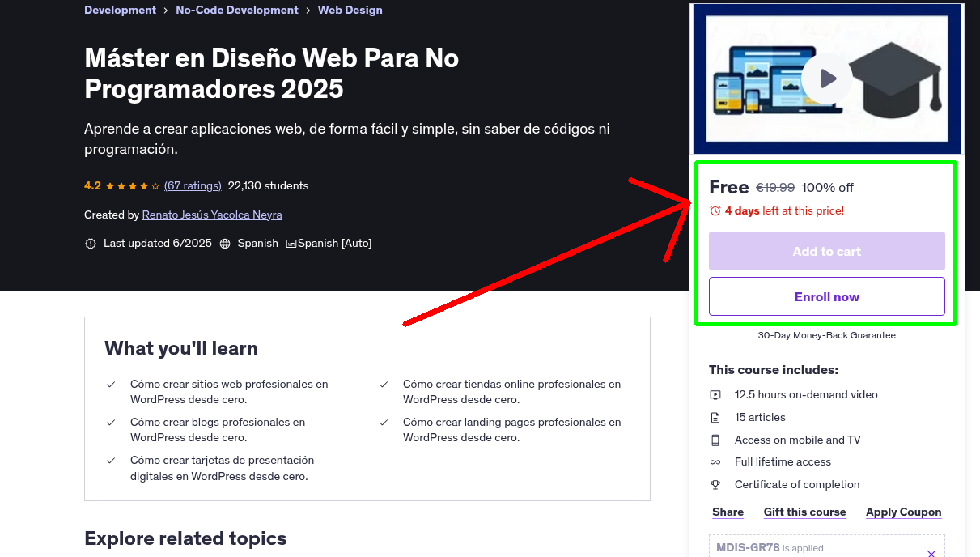Remove the applied MDIS-GR78 coupon

[x=931, y=554]
